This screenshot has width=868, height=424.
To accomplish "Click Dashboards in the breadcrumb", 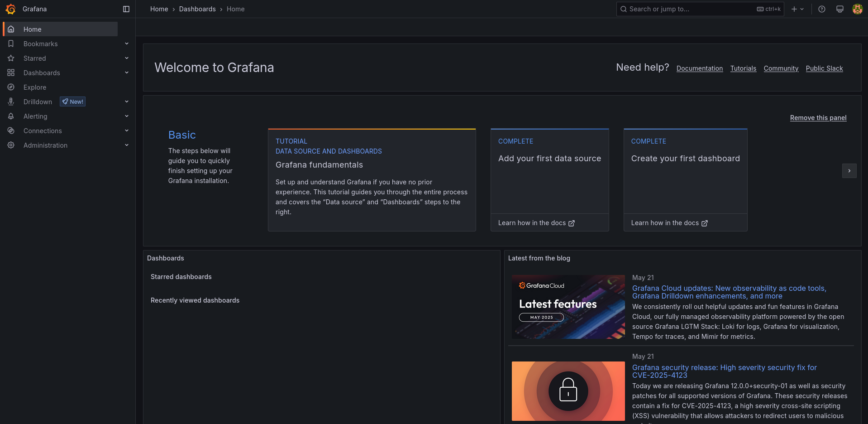I will (x=197, y=9).
